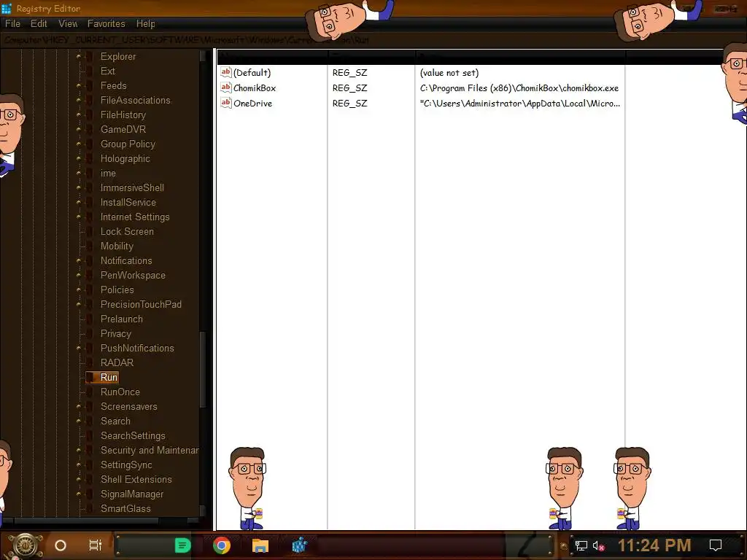Select the Run key
This screenshot has height=560, width=747.
click(109, 377)
